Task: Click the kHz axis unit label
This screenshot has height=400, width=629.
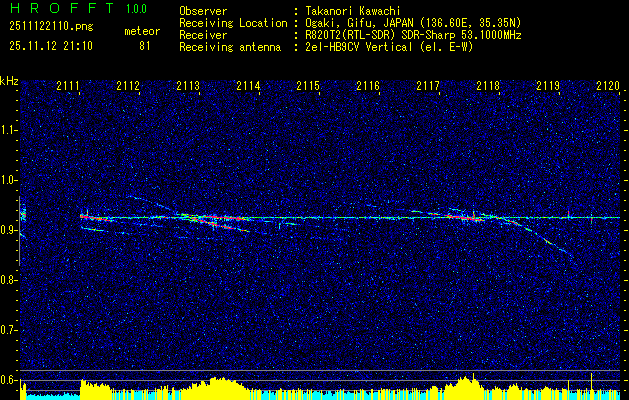Action: pos(9,81)
